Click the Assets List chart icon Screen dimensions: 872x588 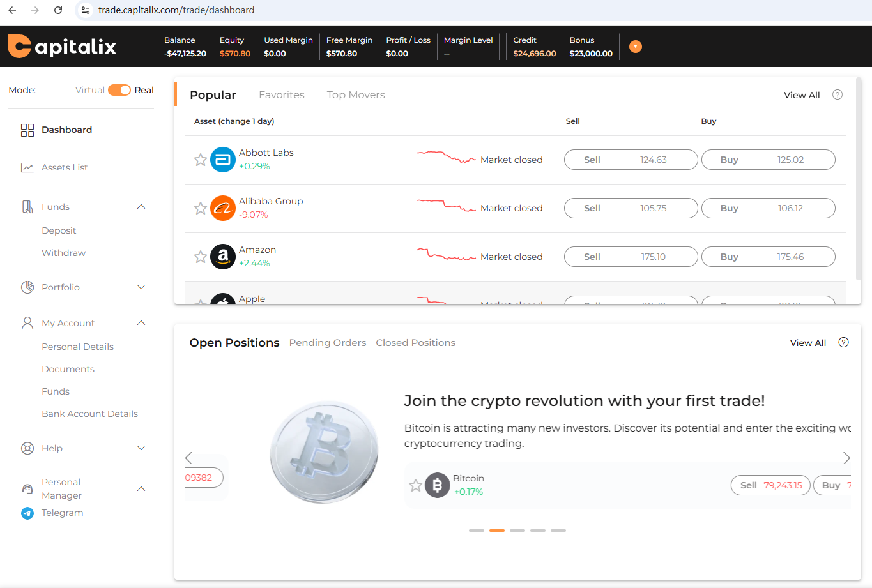click(x=27, y=168)
